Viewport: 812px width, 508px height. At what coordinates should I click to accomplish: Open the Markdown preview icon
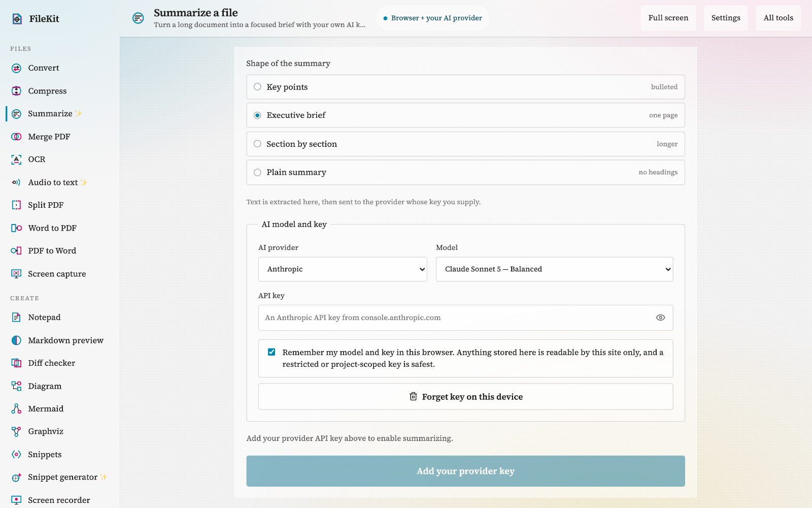(x=16, y=340)
